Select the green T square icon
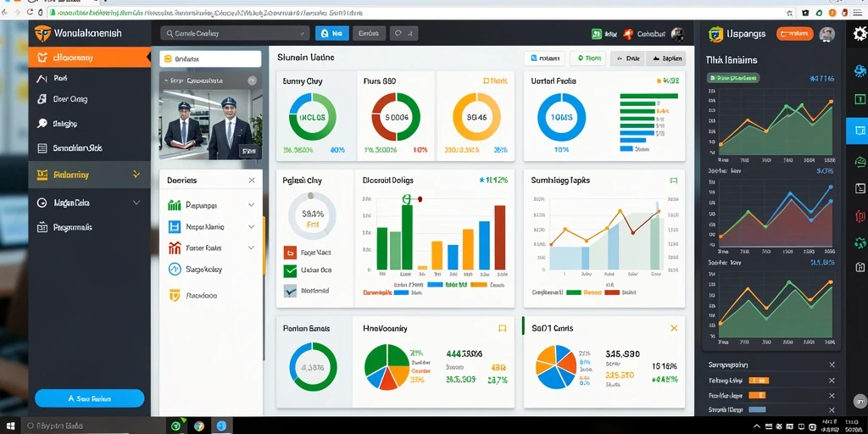The width and height of the screenshot is (868, 434). (x=860, y=99)
